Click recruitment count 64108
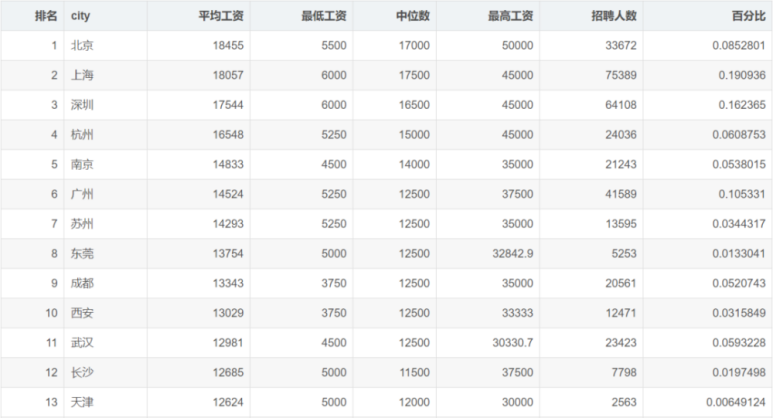773x418 pixels. coord(621,104)
